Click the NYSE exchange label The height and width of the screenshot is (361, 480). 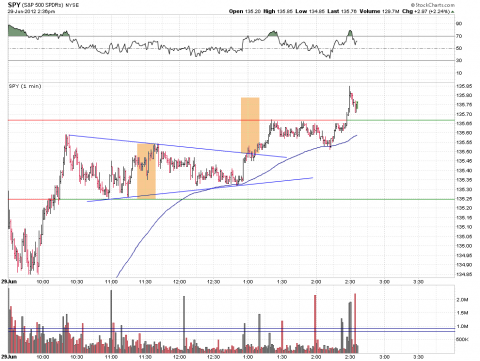pyautogui.click(x=72, y=5)
